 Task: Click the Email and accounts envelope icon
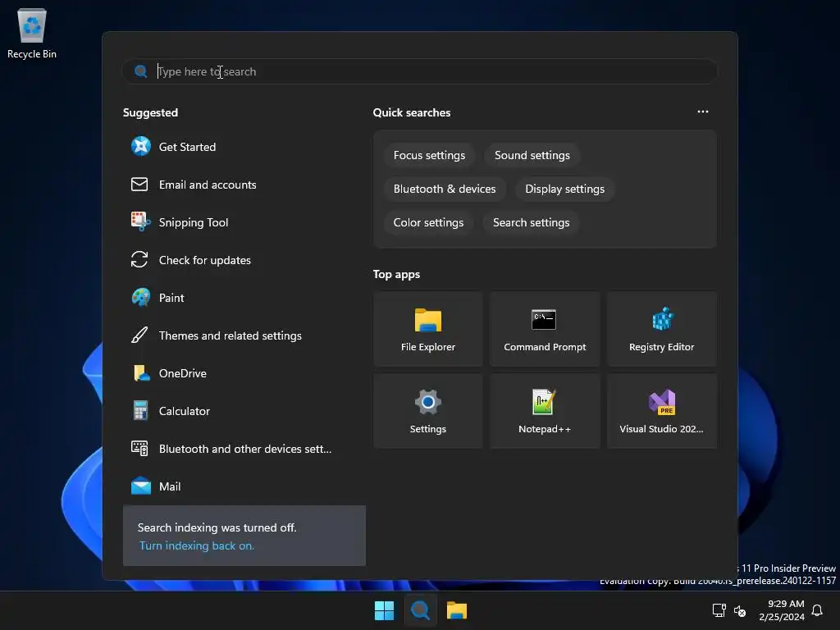tap(139, 185)
